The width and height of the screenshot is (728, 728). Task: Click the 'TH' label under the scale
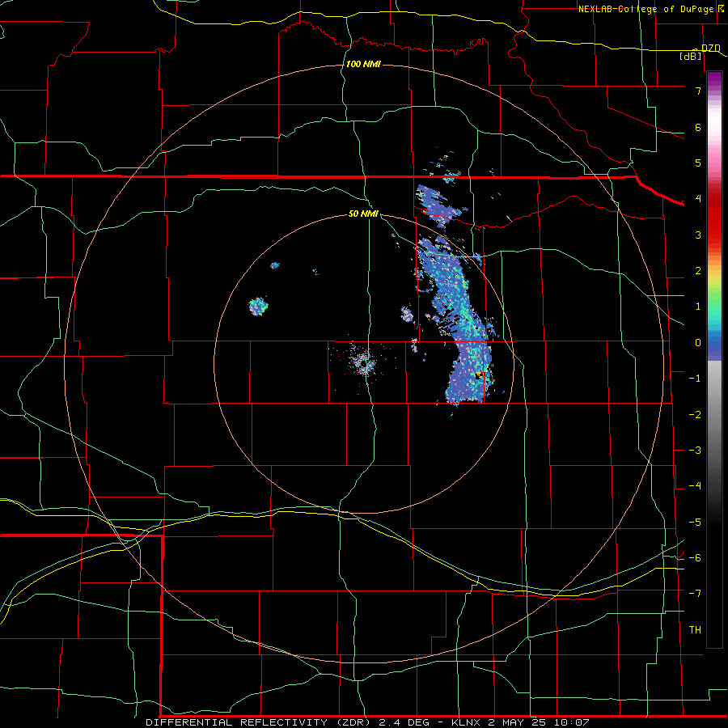[695, 629]
